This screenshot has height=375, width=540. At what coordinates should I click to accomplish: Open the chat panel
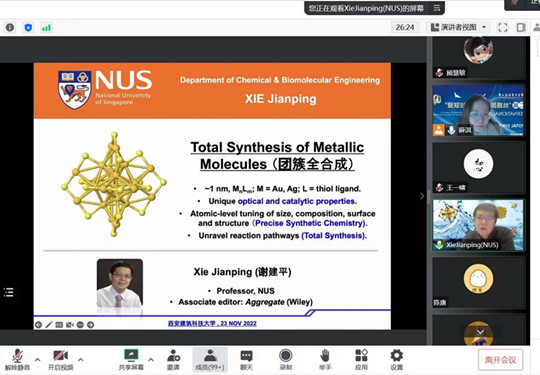pos(246,360)
